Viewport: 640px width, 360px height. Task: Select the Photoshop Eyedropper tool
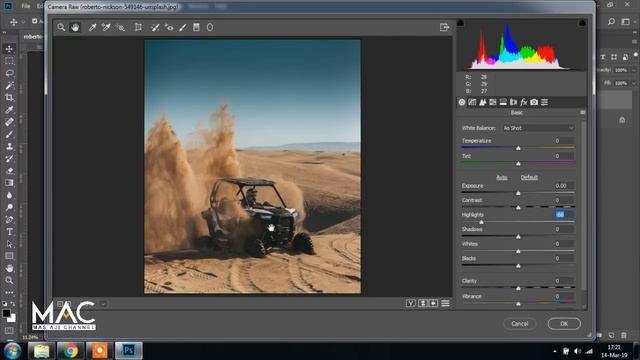coord(9,110)
